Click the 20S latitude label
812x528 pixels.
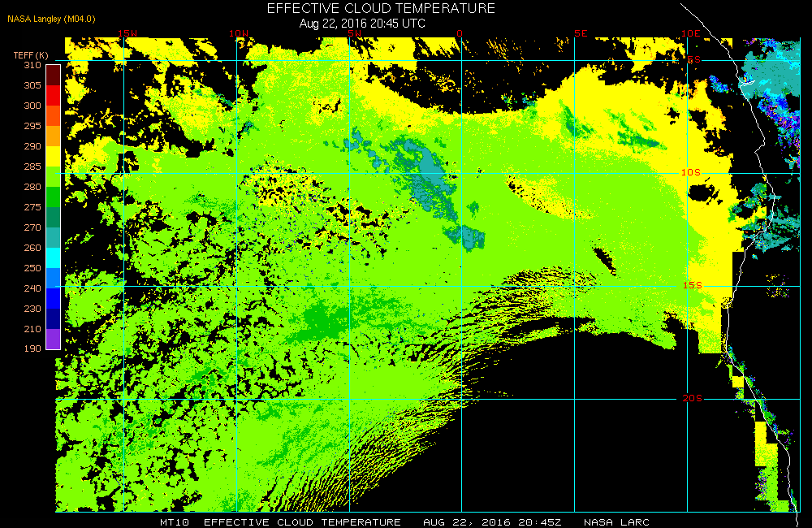point(693,399)
